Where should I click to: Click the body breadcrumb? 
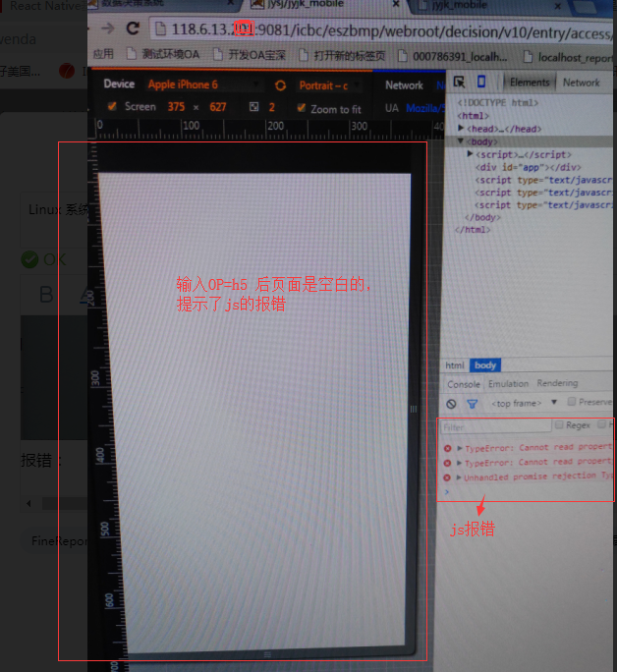pyautogui.click(x=485, y=365)
